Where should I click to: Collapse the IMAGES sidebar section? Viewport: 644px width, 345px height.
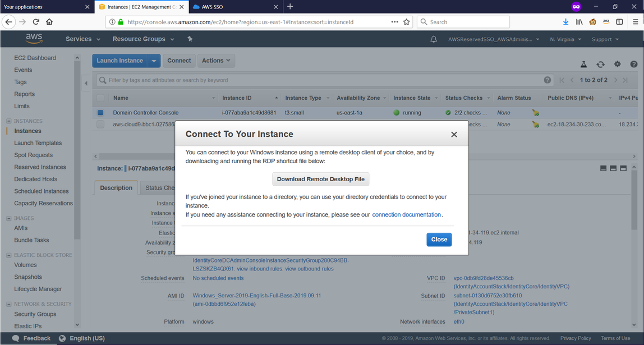coord(8,219)
